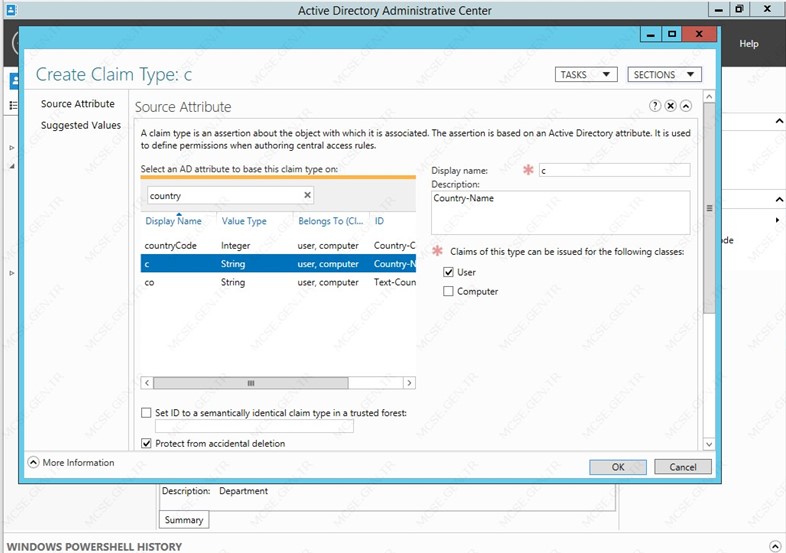Click the Cancel button
The width and height of the screenshot is (786, 553).
point(683,467)
